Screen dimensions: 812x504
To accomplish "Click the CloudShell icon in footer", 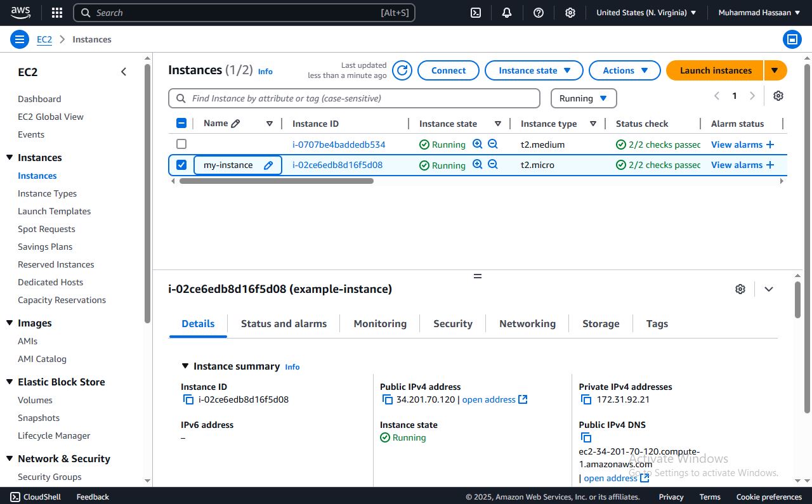I will click(x=15, y=497).
